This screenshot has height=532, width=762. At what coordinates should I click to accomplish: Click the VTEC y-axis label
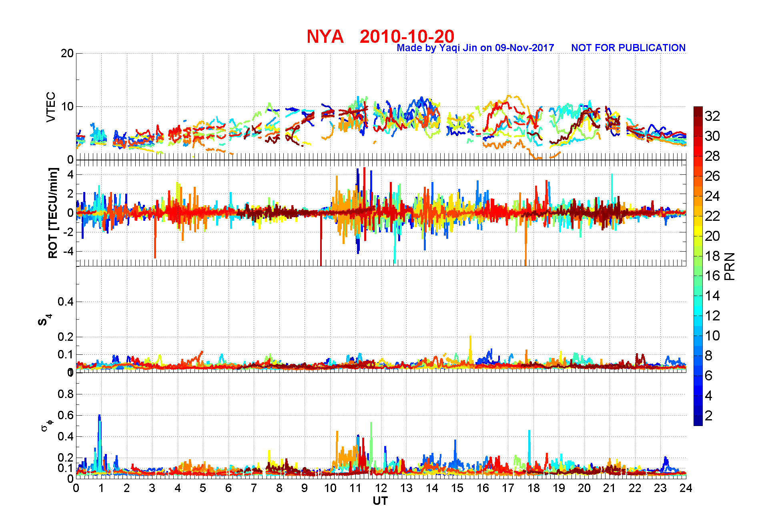[x=51, y=107]
